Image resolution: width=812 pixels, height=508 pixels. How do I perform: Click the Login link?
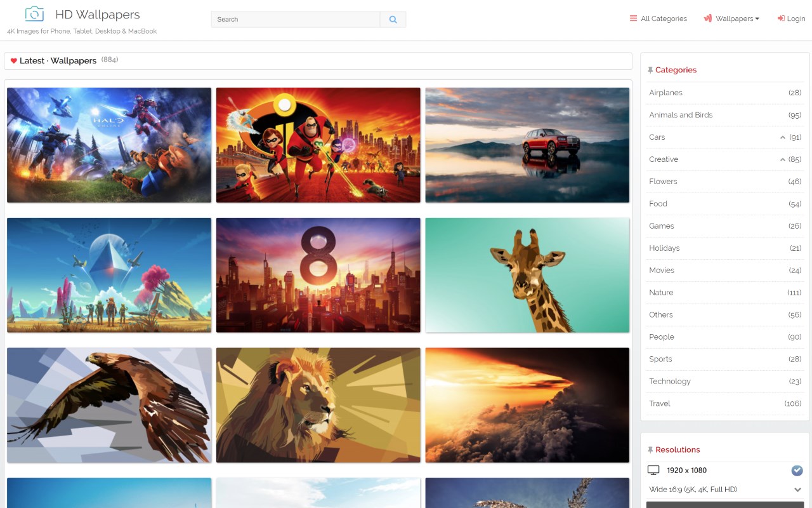pos(791,18)
